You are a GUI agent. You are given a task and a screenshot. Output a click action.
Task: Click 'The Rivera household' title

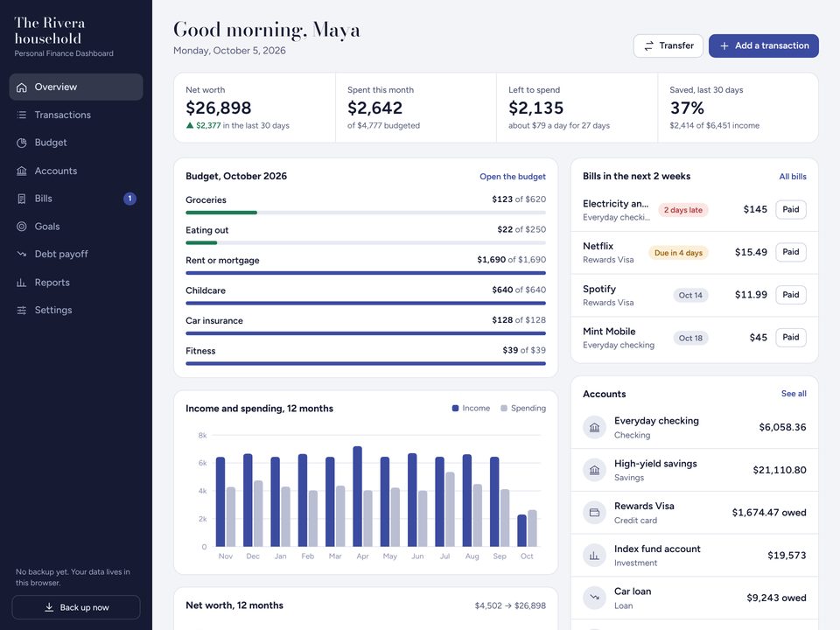coord(49,31)
